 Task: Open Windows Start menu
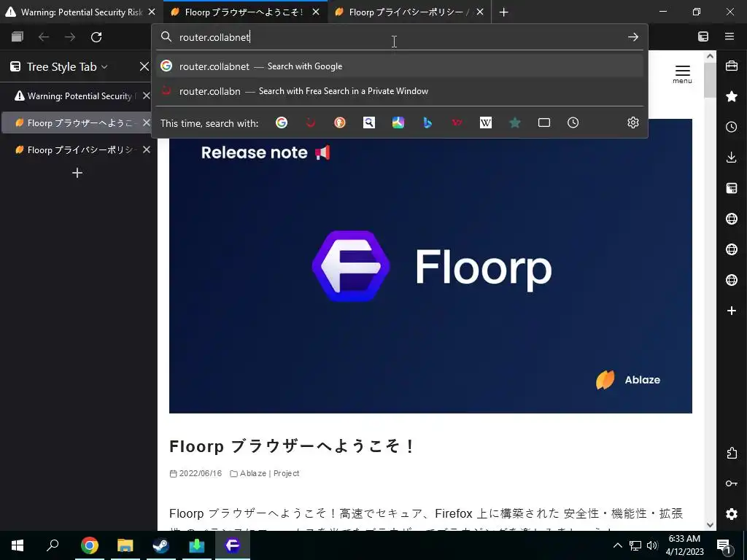click(x=18, y=545)
